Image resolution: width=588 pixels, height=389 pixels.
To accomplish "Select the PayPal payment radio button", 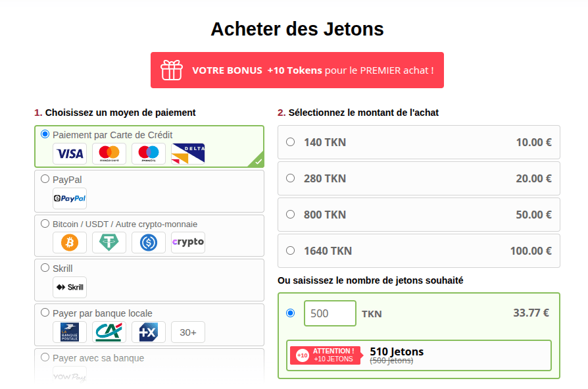I will [x=45, y=178].
